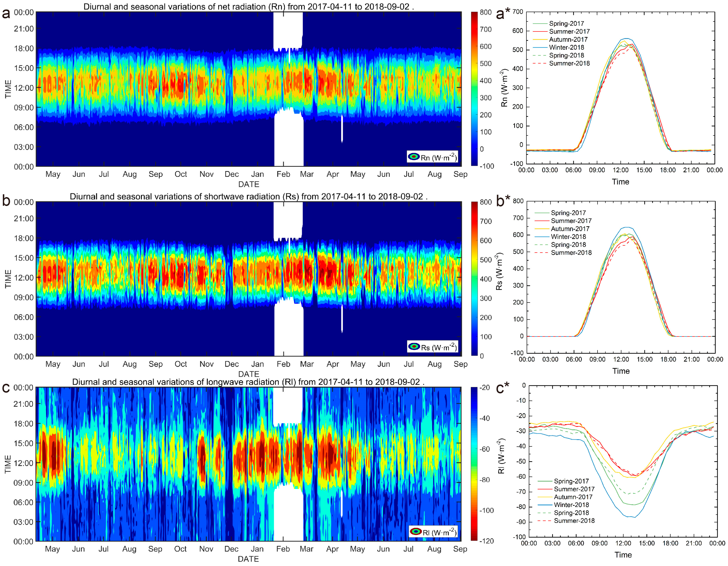Click the Winter-2018 legend entry in panel a*
Viewport: 728px width, 566px height.
click(x=566, y=47)
